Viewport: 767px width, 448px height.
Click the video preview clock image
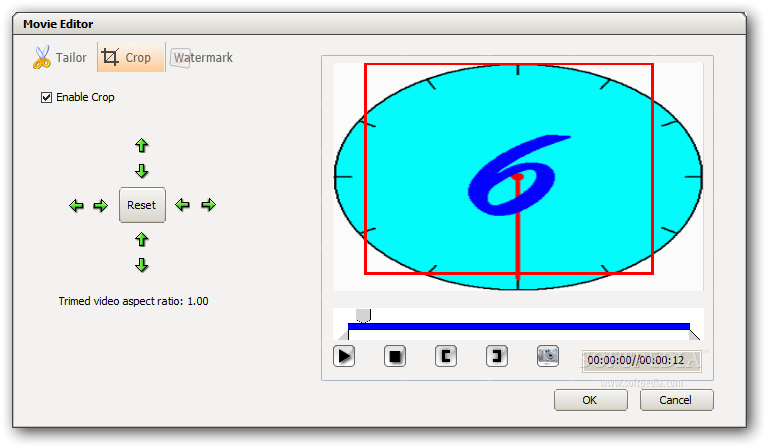point(518,177)
